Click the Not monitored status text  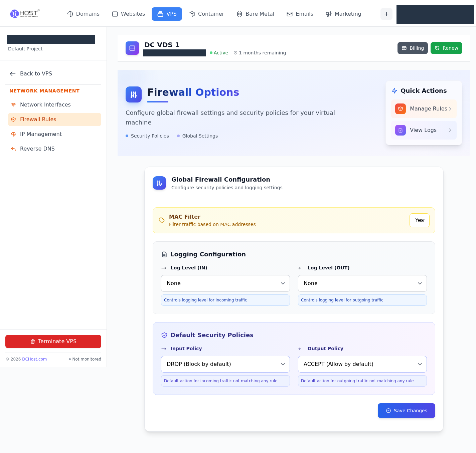coord(87,359)
